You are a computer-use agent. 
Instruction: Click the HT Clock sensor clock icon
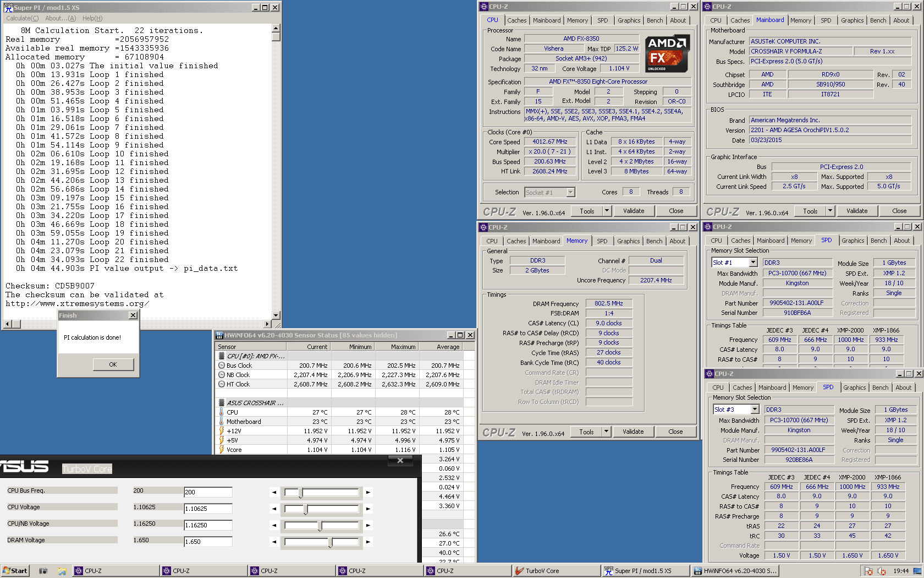click(x=222, y=384)
